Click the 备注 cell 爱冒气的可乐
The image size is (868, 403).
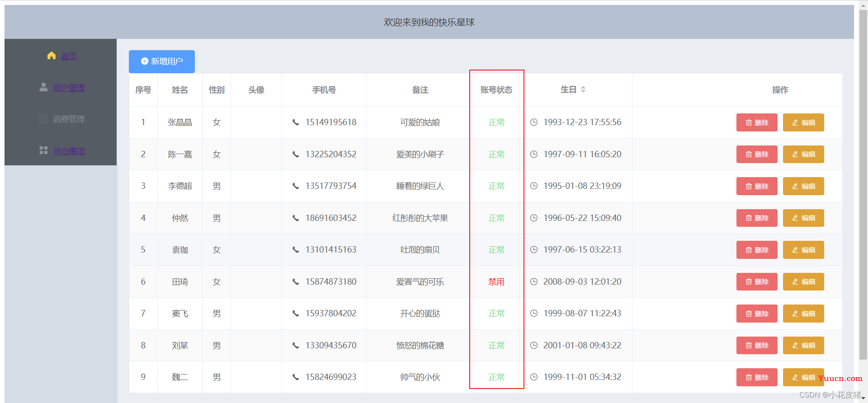click(x=420, y=282)
